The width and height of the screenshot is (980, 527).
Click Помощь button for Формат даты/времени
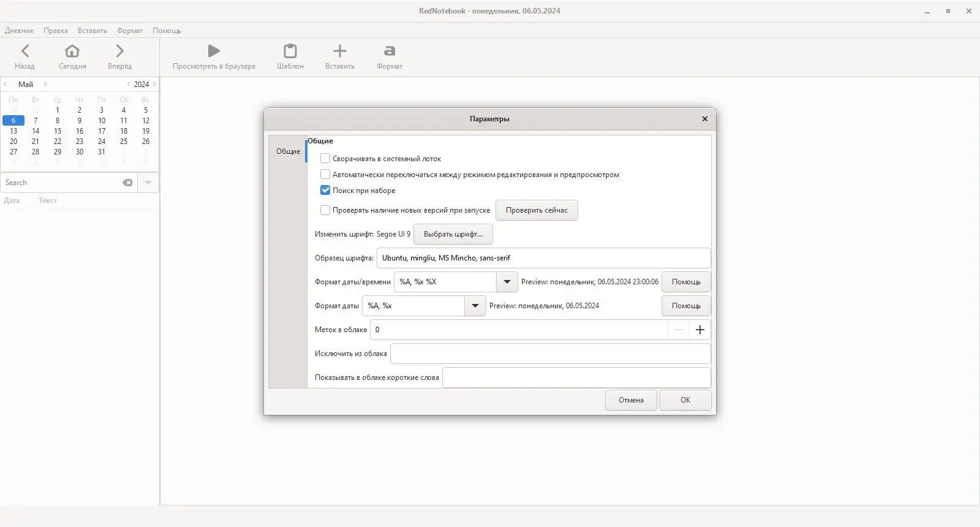click(686, 282)
